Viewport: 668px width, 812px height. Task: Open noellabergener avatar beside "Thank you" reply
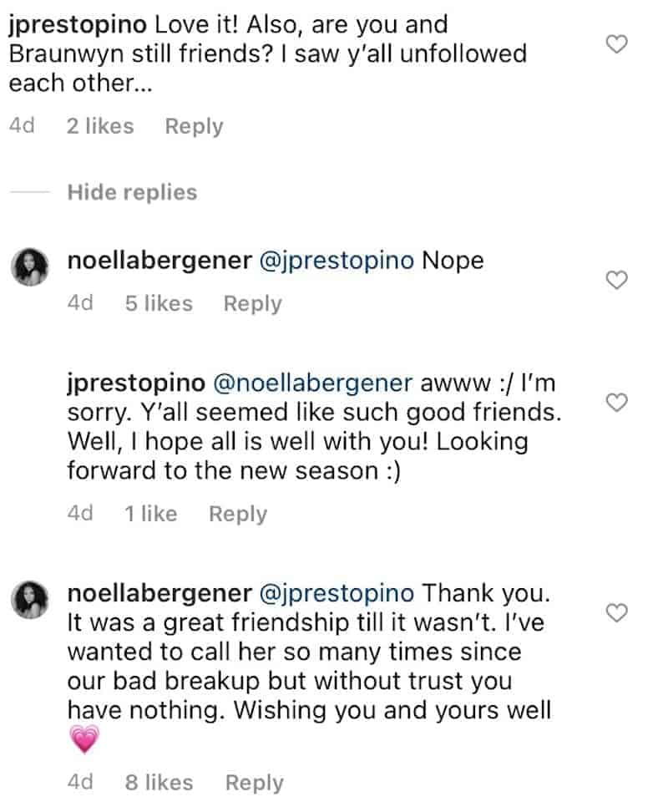coord(33,603)
